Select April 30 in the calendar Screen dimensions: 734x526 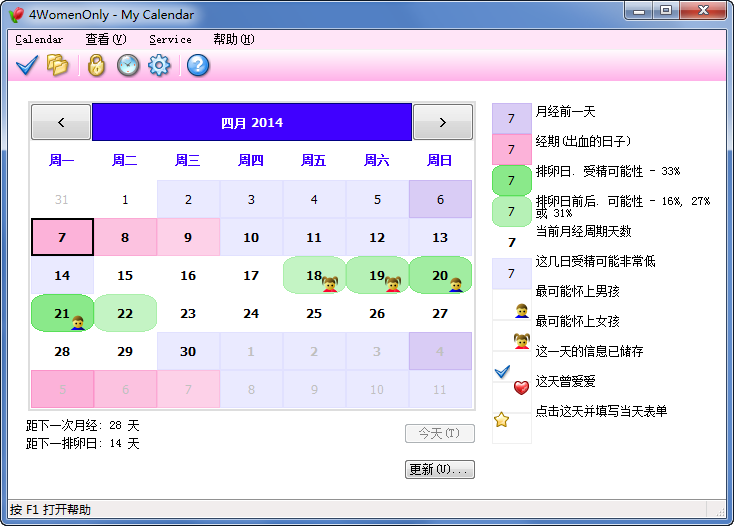[x=188, y=351]
